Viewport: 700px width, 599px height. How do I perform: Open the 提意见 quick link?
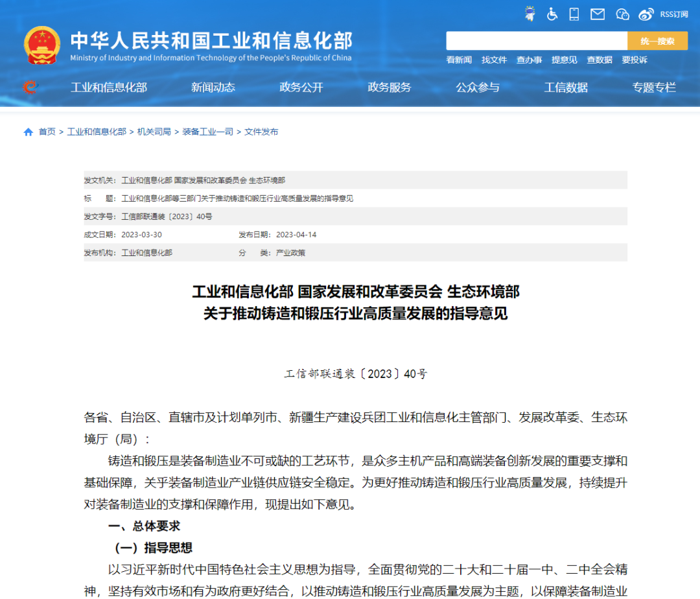[x=565, y=60]
